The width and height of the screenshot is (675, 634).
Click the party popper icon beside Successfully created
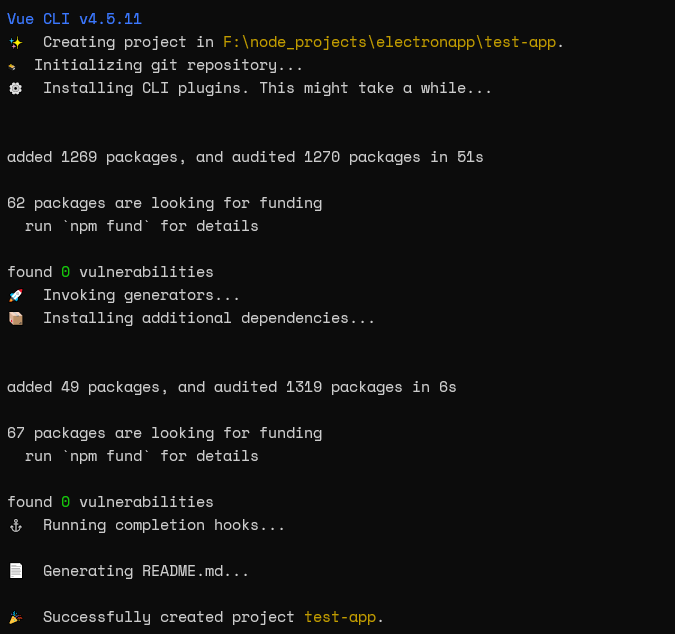pos(15,617)
